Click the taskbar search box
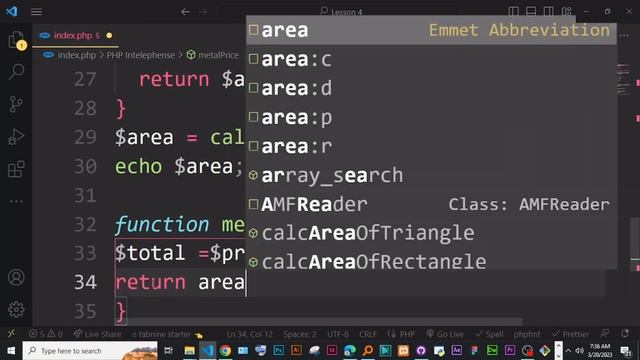This screenshot has width=640, height=360. (90, 351)
